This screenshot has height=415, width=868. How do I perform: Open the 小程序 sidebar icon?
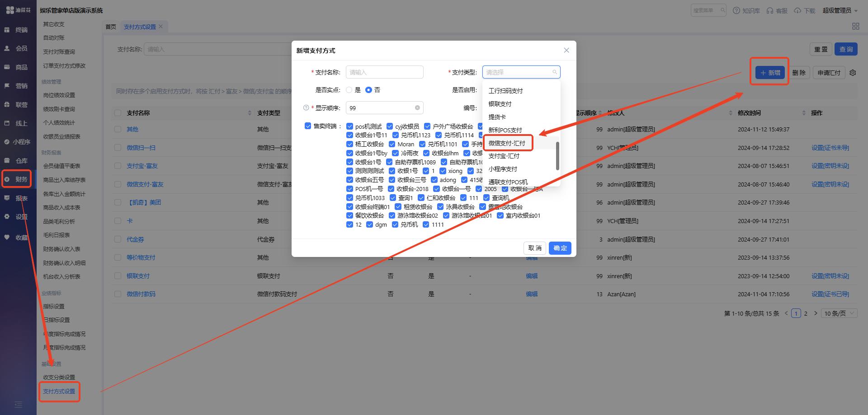point(7,142)
